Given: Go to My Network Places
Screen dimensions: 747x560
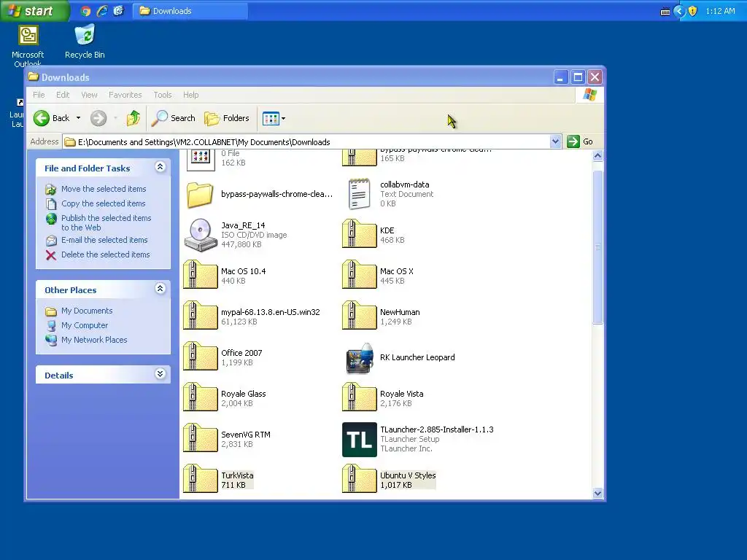Looking at the screenshot, I should coord(94,340).
